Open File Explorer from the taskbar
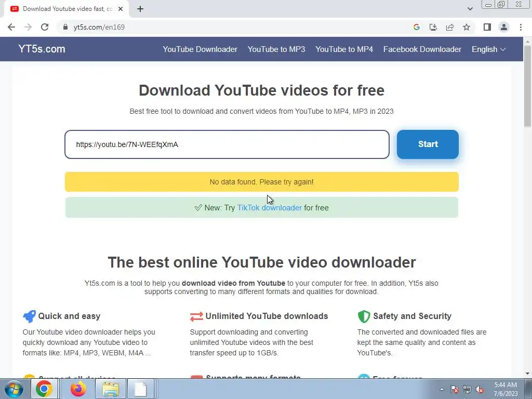Viewport: 532px width, 399px height. (x=111, y=389)
